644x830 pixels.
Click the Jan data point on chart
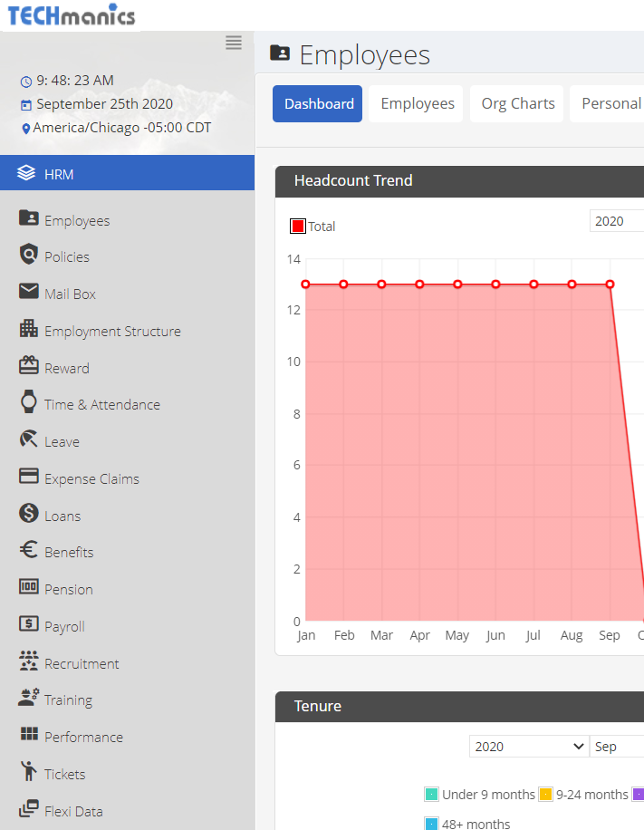pyautogui.click(x=305, y=285)
